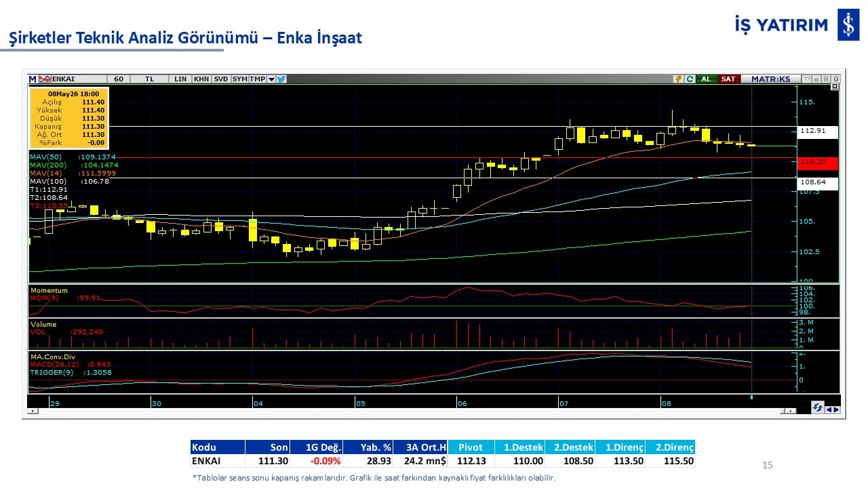The image size is (868, 488).
Task: Click the horizontal scrollbar right arrow
Action: tap(791, 411)
